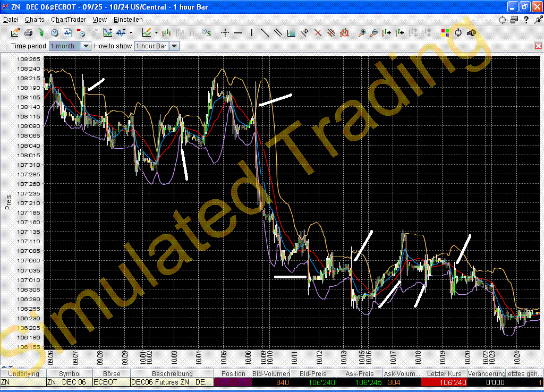Click the Letzter Kurs column header
This screenshot has height=392, width=544.
click(444, 373)
